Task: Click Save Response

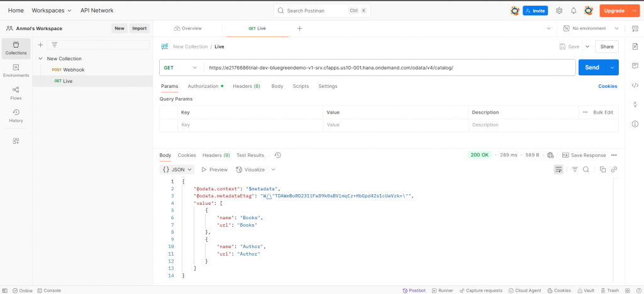Action: [584, 155]
